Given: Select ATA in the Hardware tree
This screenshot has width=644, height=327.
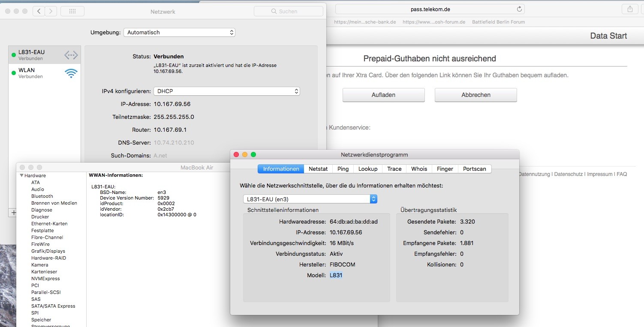Looking at the screenshot, I should click(x=36, y=182).
